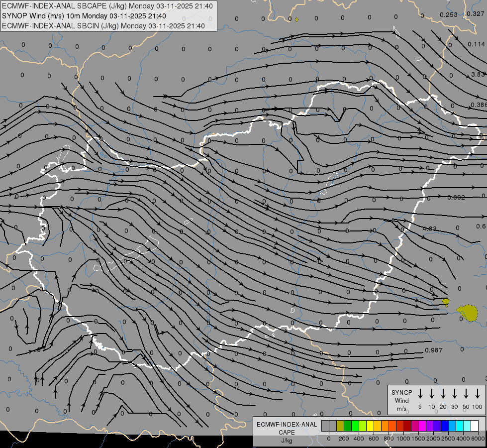The image size is (487, 448).
Task: Click the large olive CAPE blob
Action: (468, 313)
